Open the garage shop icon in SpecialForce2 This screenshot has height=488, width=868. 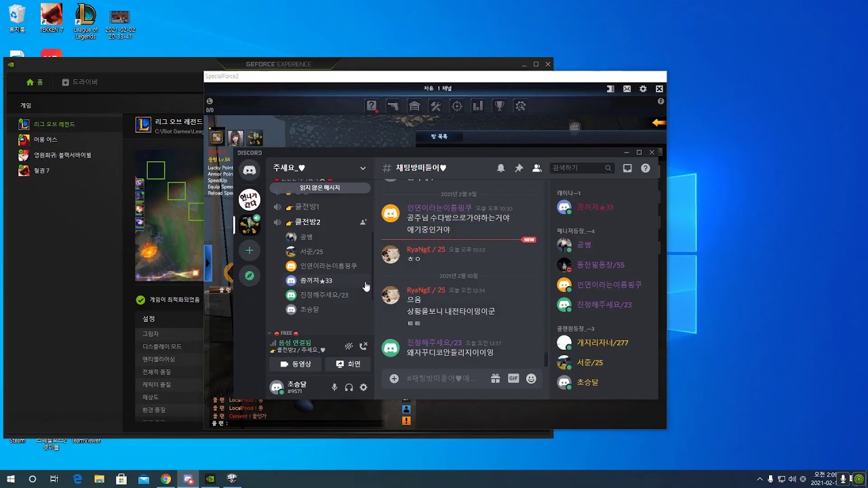pos(414,106)
